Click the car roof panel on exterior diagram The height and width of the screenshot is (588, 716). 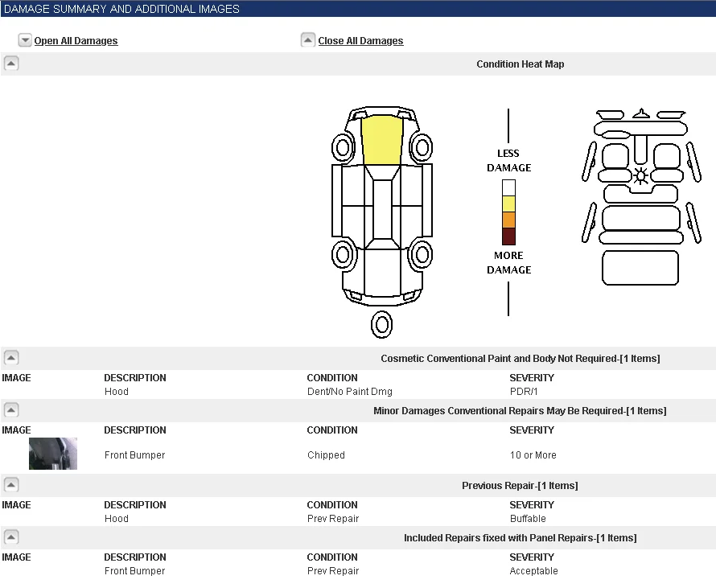[x=382, y=208]
